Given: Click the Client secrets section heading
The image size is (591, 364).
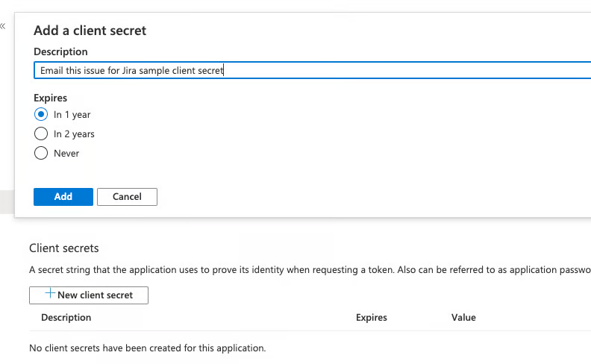Looking at the screenshot, I should tap(63, 248).
